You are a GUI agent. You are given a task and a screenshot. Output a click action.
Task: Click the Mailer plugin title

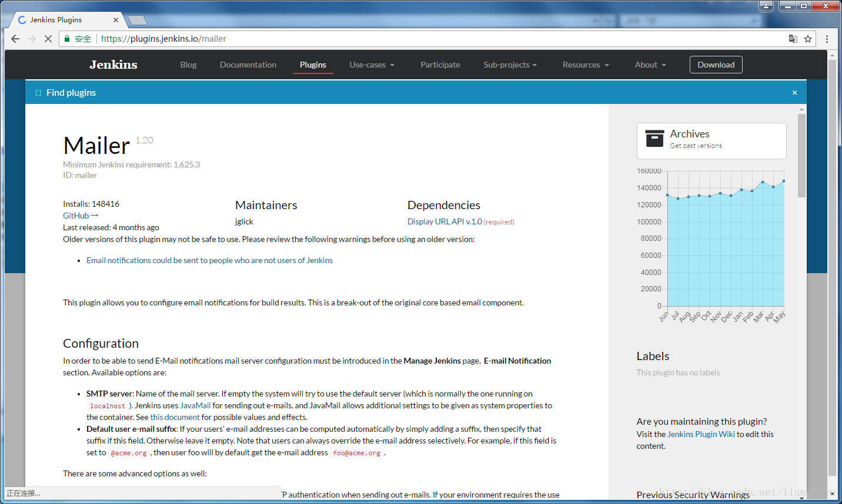96,146
